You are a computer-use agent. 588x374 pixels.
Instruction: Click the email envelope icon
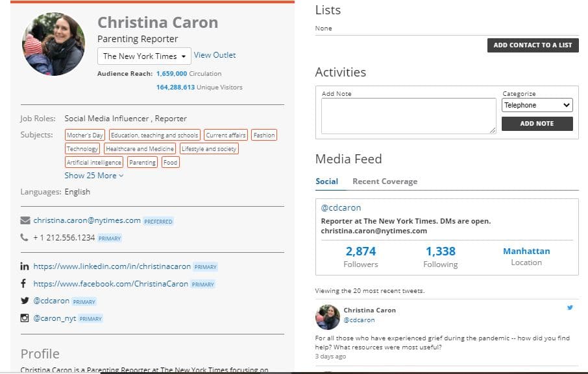click(25, 220)
